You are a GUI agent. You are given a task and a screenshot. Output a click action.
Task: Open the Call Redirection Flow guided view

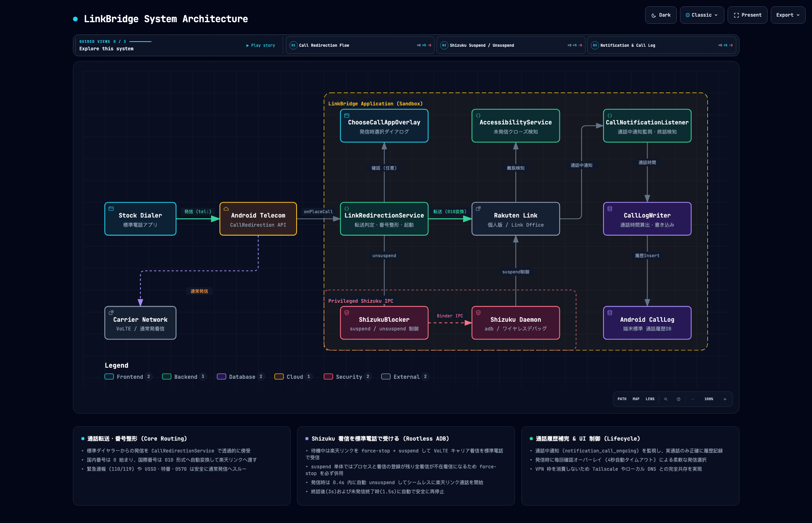[x=360, y=46]
